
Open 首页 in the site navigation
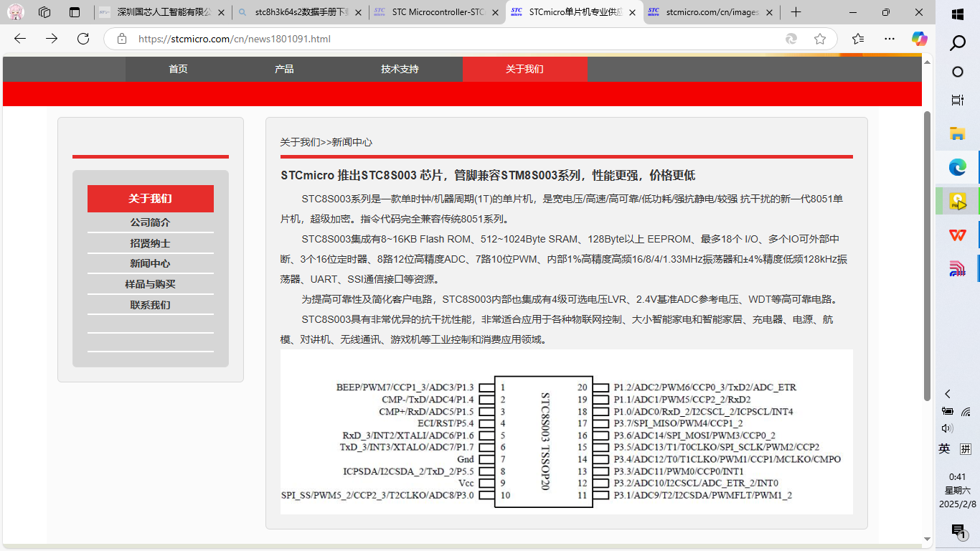(x=178, y=69)
